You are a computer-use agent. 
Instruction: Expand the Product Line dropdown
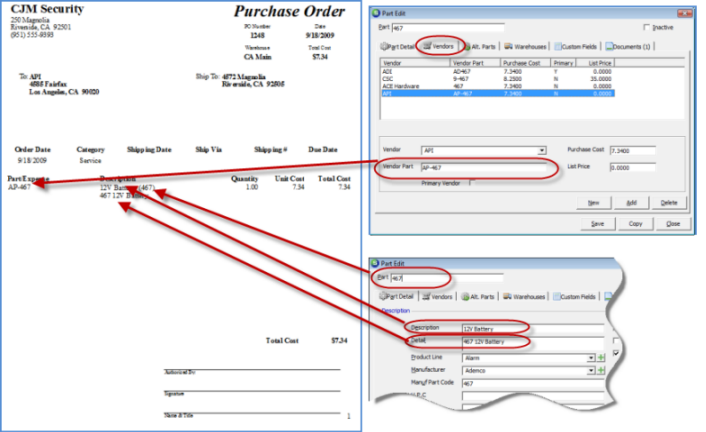tap(590, 357)
